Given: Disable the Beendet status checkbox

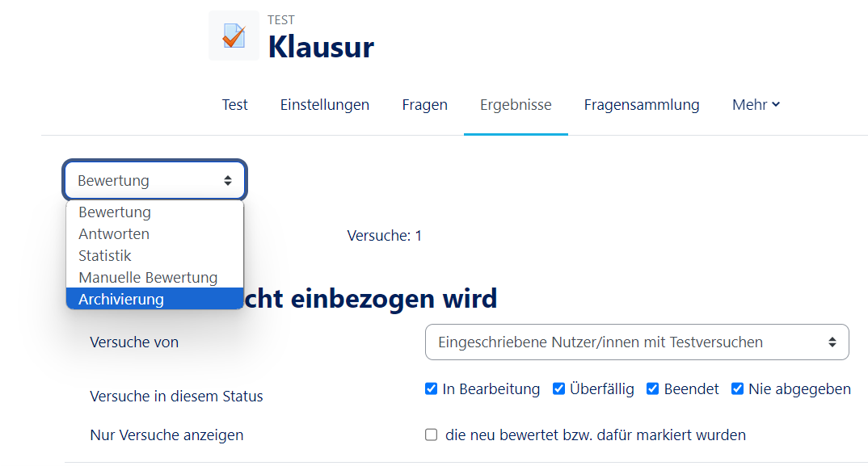Looking at the screenshot, I should (x=652, y=389).
